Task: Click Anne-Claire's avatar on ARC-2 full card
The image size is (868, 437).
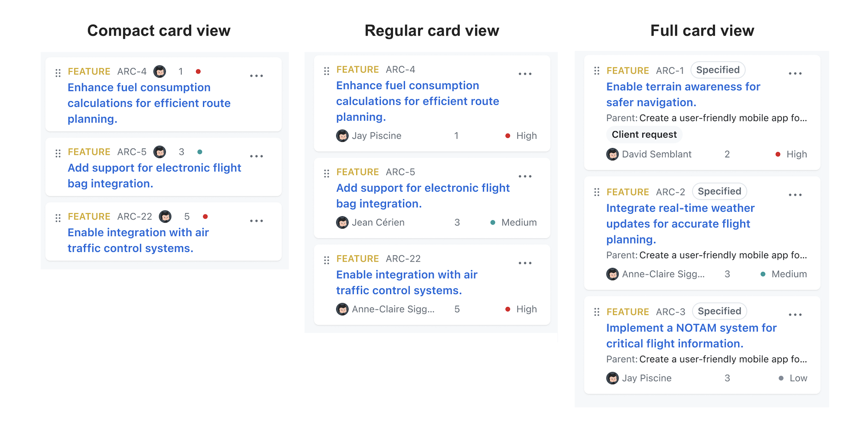Action: tap(612, 274)
